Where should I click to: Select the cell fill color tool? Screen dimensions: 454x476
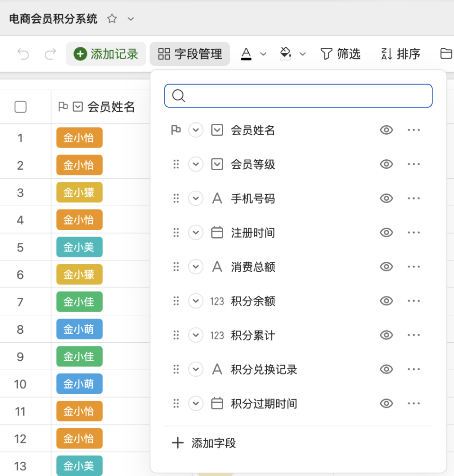pos(286,54)
